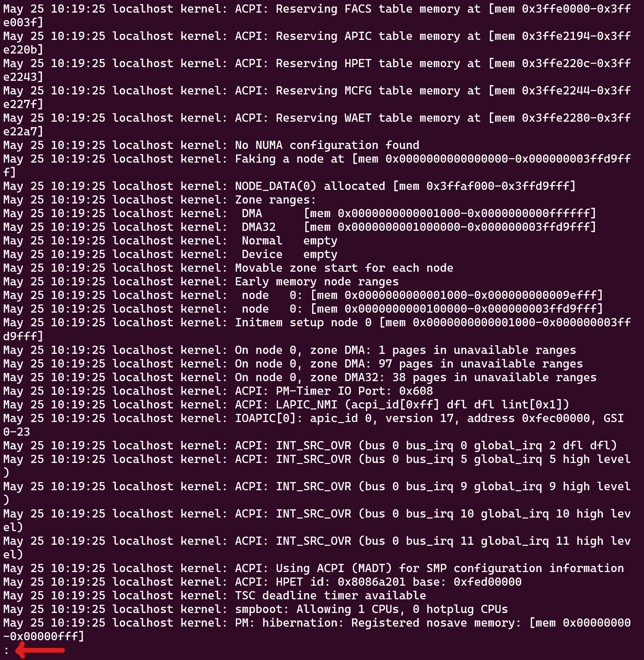Select the DMA32 zone range line

(300, 227)
